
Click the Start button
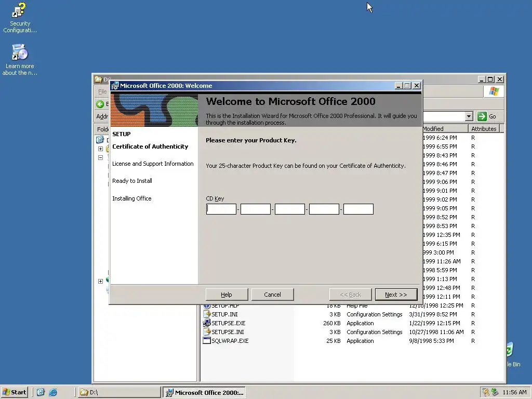tap(14, 392)
